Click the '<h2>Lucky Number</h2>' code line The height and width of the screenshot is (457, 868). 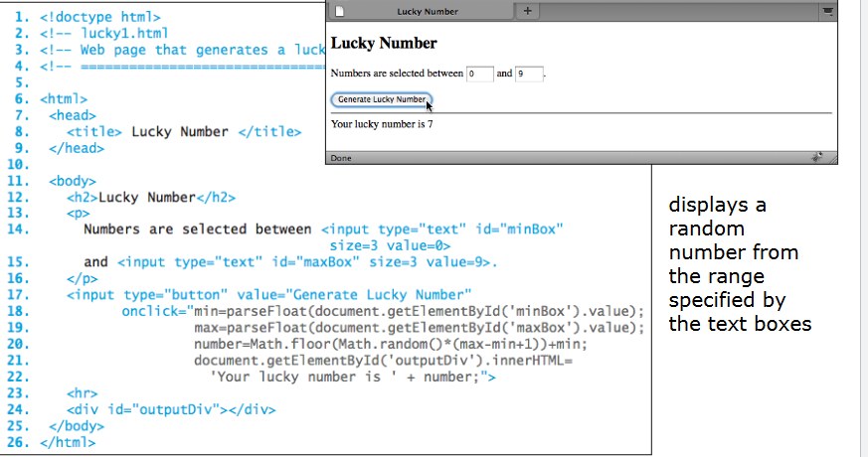pyautogui.click(x=151, y=198)
